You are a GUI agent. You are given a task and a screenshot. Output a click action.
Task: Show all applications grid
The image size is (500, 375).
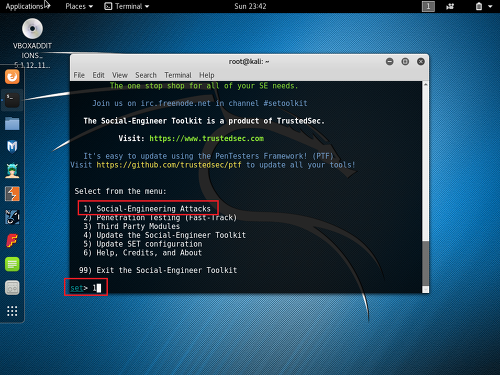coord(12,311)
